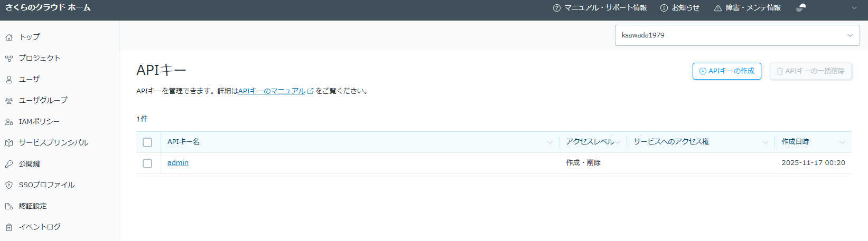
Task: Click the IAMポリシー sidebar icon
Action: point(9,122)
